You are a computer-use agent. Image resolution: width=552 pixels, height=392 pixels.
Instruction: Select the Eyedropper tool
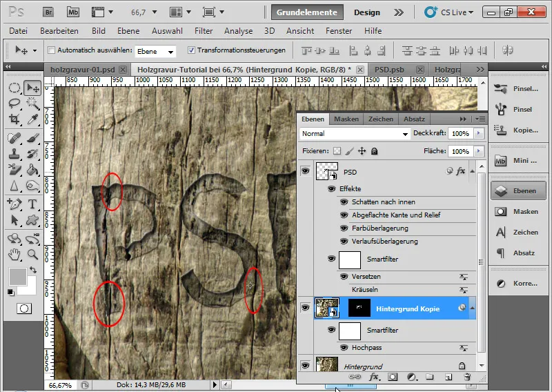32,119
